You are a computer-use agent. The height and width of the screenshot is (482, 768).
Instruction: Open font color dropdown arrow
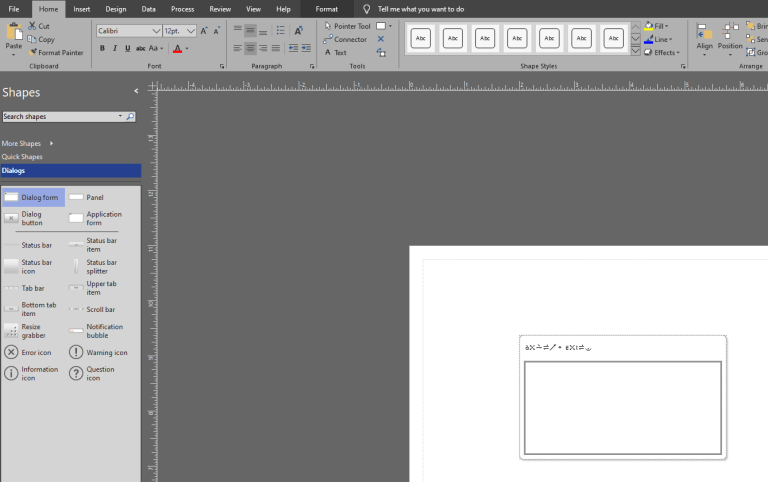click(x=187, y=48)
